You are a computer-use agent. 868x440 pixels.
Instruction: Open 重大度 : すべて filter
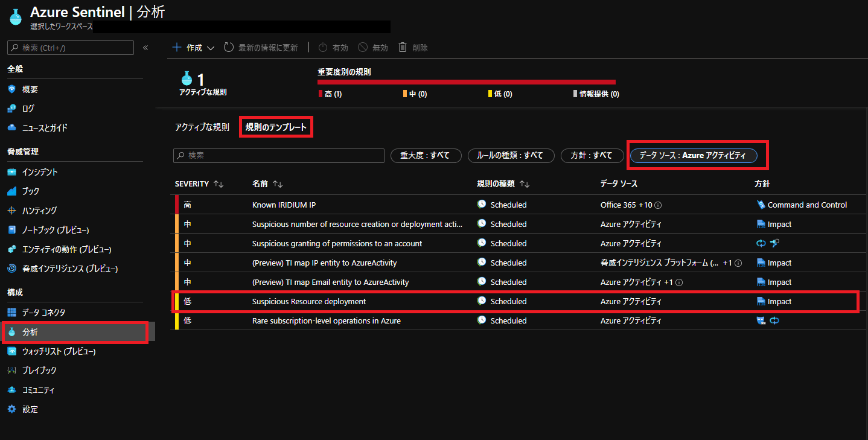(x=426, y=155)
